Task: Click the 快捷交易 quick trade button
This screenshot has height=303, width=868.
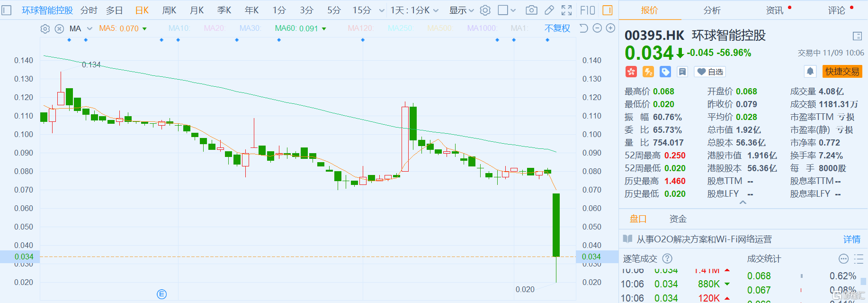Action: pos(842,72)
